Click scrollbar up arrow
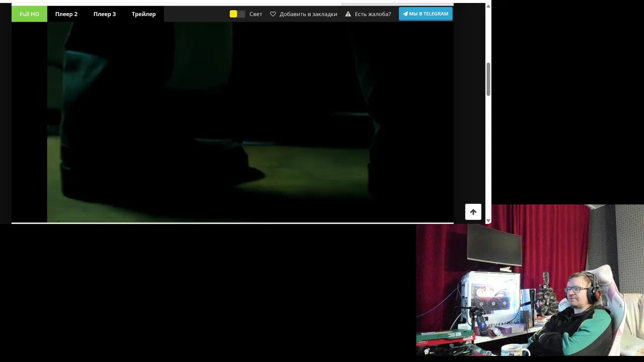 [x=488, y=7]
